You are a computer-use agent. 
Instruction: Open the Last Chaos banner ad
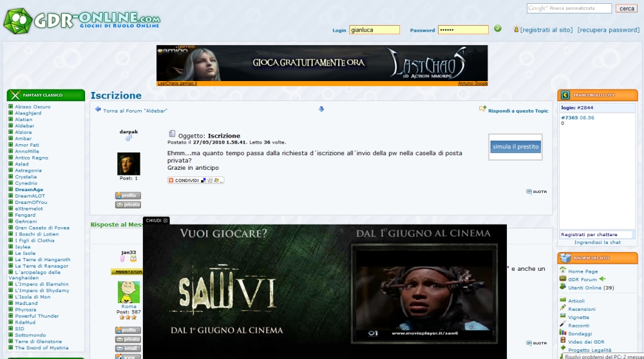tap(322, 63)
